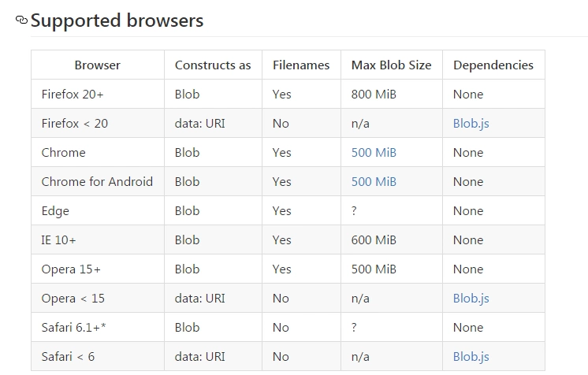
Task: Open 500 MiB link for Chrome for Android
Action: click(x=374, y=182)
